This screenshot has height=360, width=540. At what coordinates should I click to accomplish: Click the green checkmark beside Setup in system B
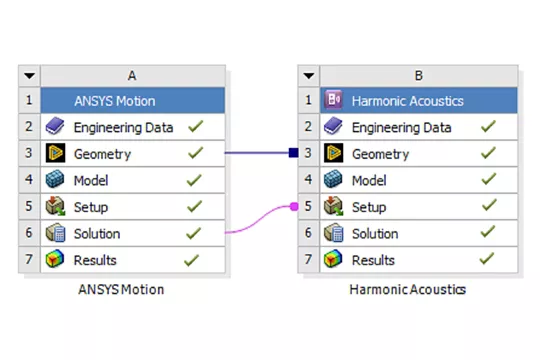[x=489, y=205]
